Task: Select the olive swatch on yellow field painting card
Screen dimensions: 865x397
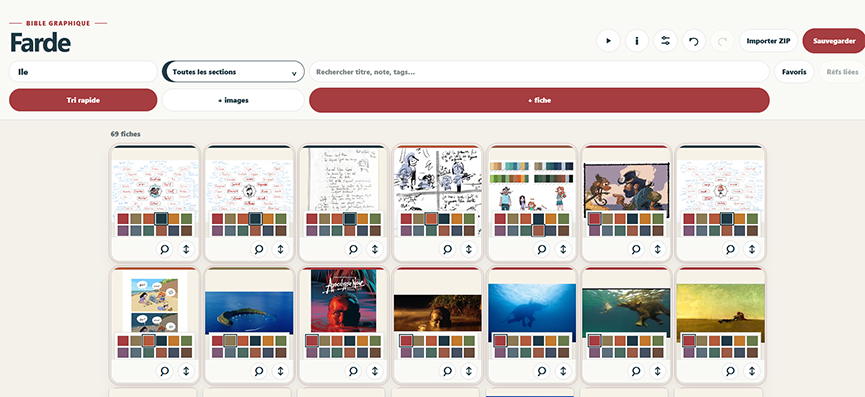Action: tap(701, 341)
